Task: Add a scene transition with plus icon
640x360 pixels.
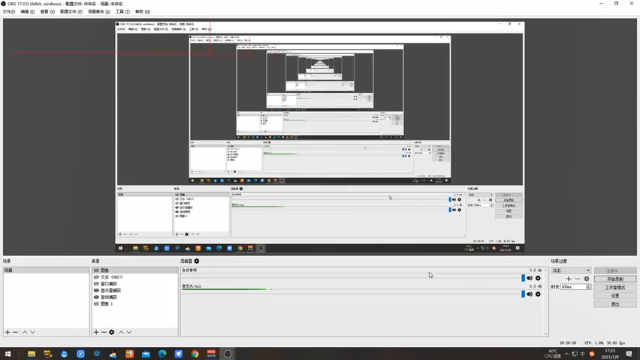Action: click(x=569, y=279)
